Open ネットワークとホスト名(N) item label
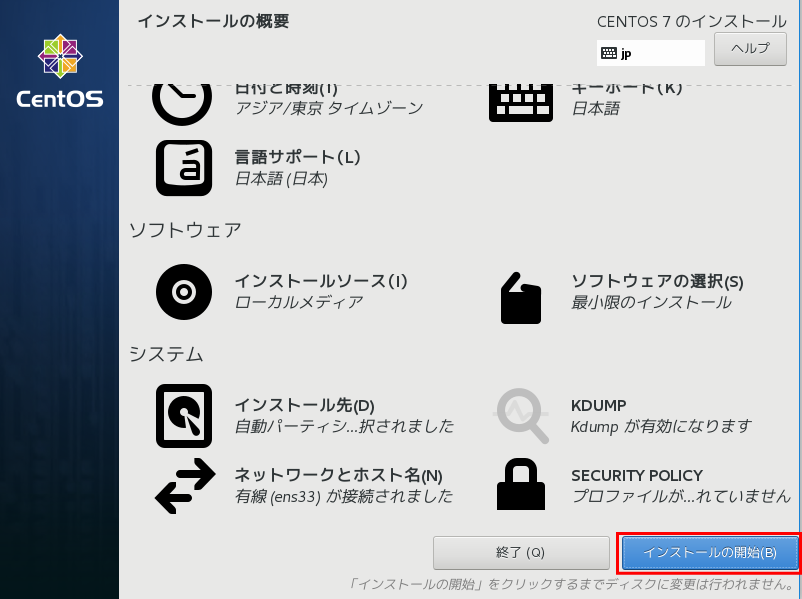This screenshot has height=599, width=802. click(x=338, y=476)
